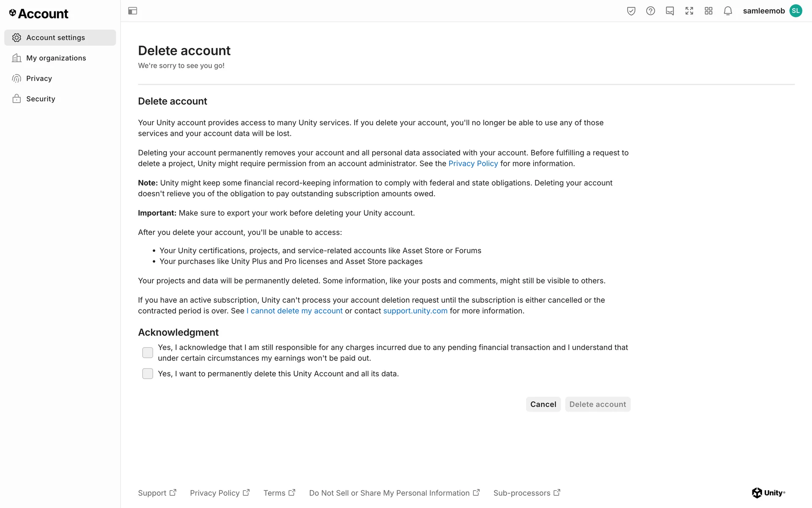Check the permanently delete account checkbox

tap(148, 374)
